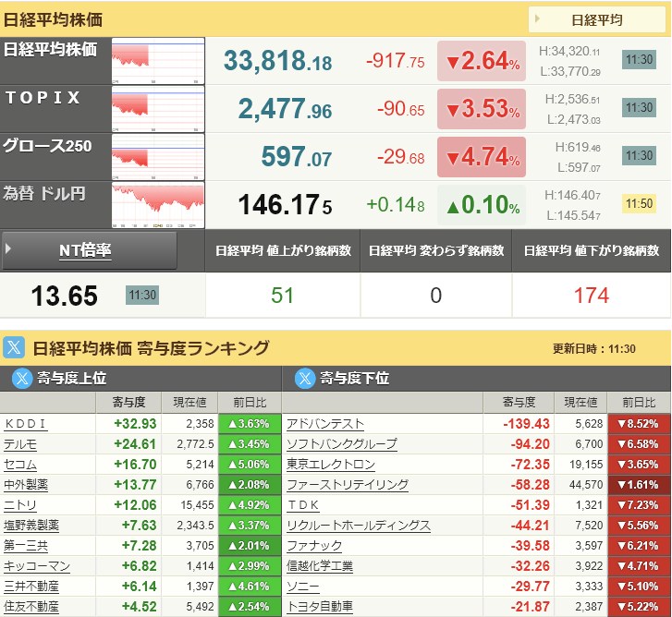This screenshot has height=617, width=672.
Task: Click the ▼8.52% cell for アドバンテスト
Action: (x=639, y=424)
